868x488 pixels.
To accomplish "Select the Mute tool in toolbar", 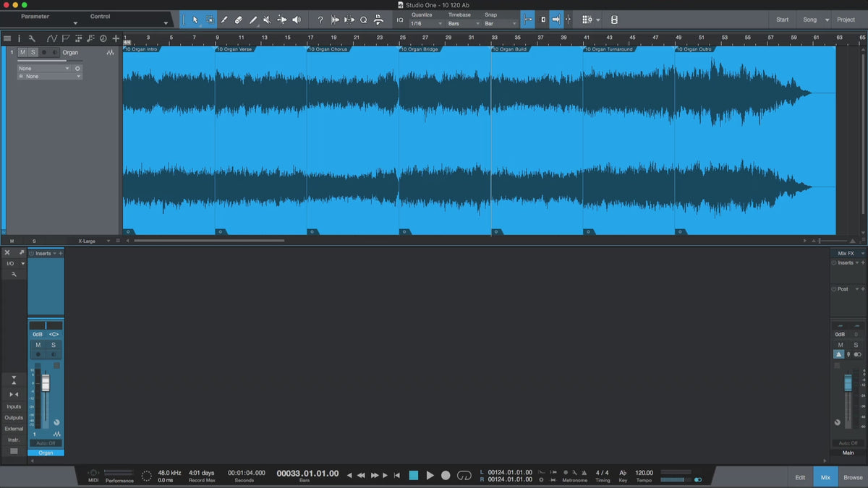I will pyautogui.click(x=267, y=20).
